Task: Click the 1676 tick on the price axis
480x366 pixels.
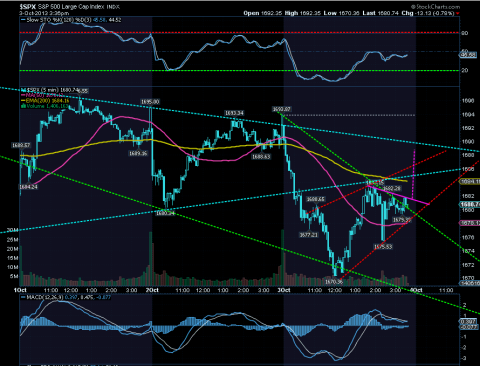Action: pyautogui.click(x=468, y=238)
